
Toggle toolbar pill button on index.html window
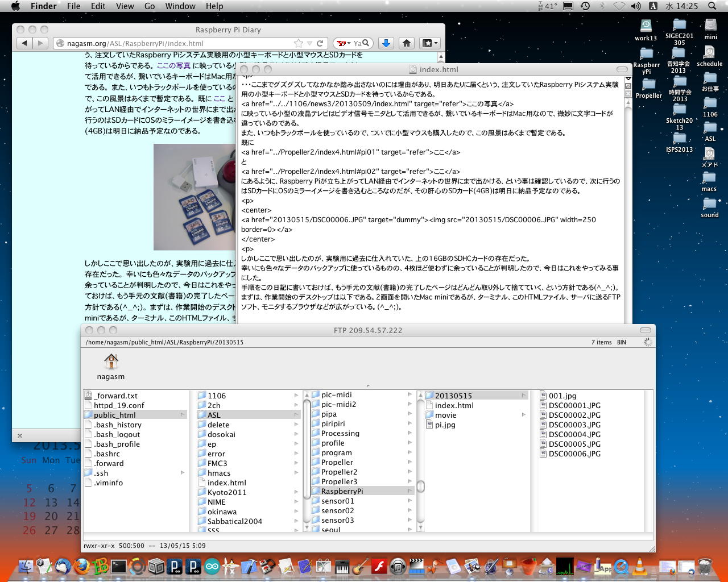[622, 69]
